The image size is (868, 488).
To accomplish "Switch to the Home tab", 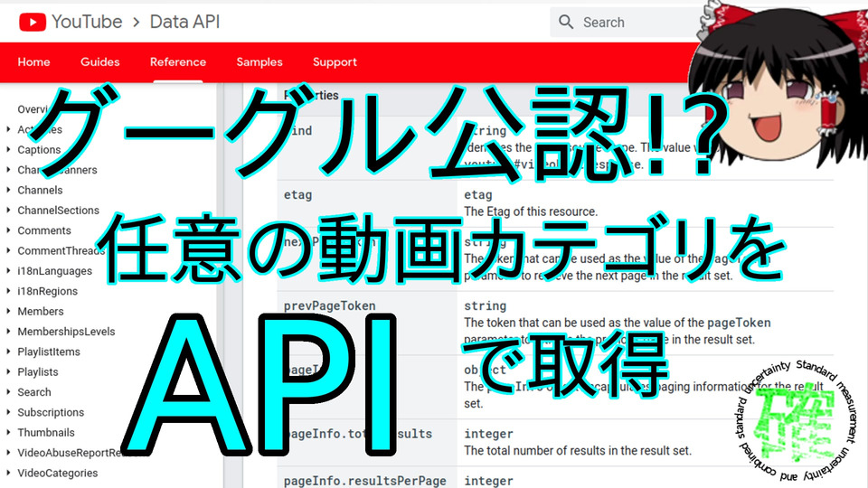I will (33, 62).
